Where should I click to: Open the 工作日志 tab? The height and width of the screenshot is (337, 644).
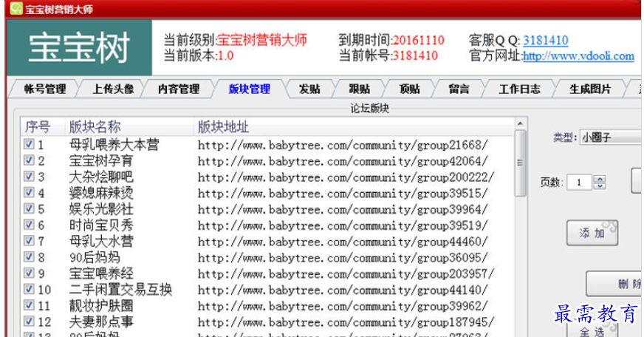(x=519, y=89)
